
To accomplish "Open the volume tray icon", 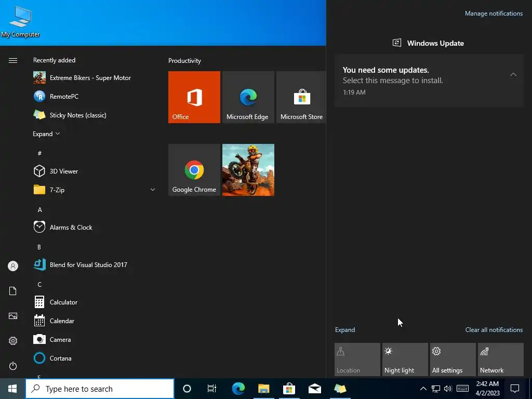I will pos(448,389).
